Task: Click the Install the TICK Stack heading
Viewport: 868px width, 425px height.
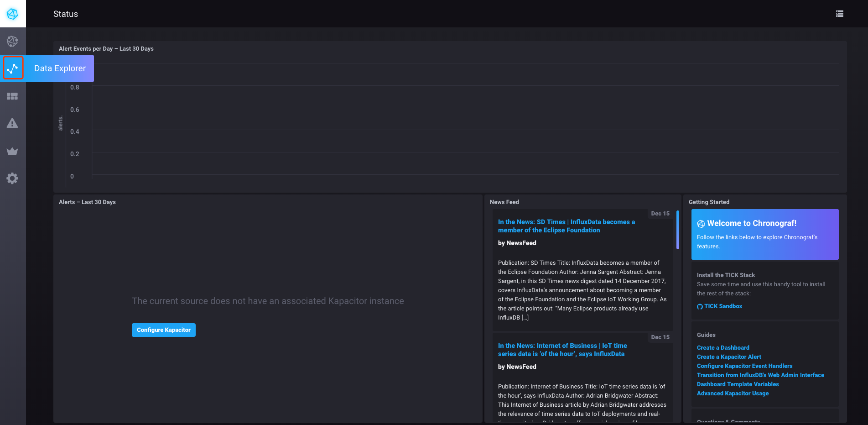Action: tap(726, 275)
